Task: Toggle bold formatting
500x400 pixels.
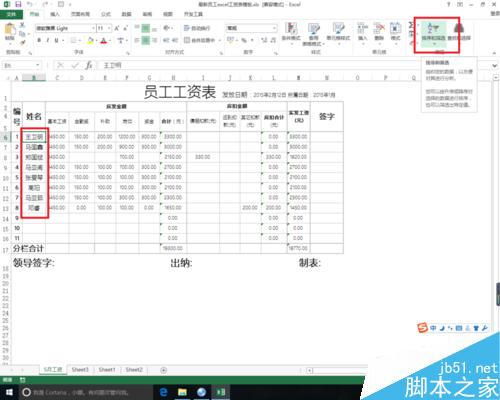Action: (x=39, y=40)
